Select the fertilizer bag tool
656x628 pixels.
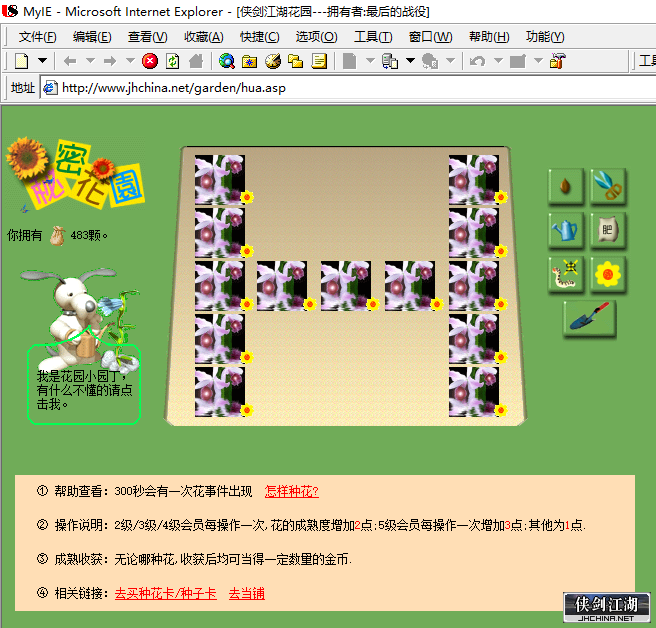608,230
